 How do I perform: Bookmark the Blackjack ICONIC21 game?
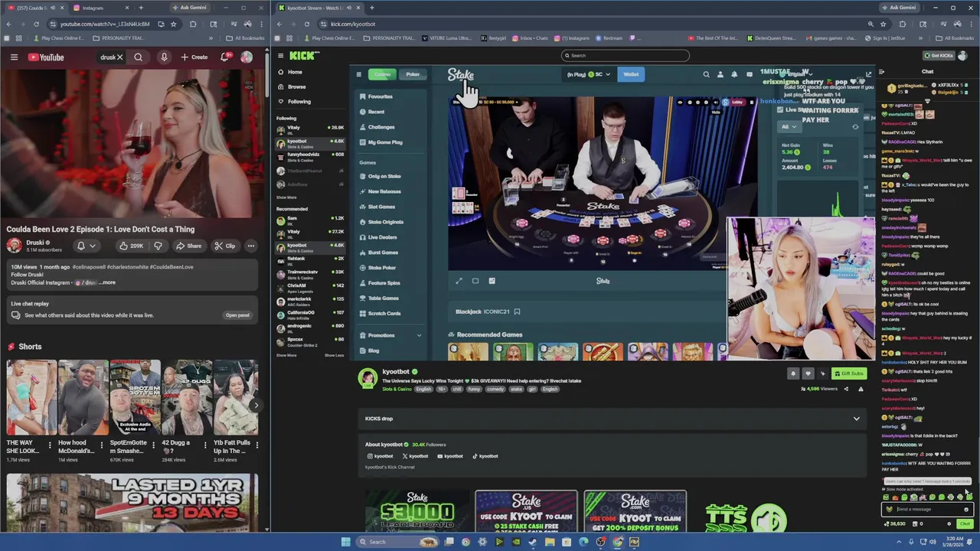coord(518,311)
